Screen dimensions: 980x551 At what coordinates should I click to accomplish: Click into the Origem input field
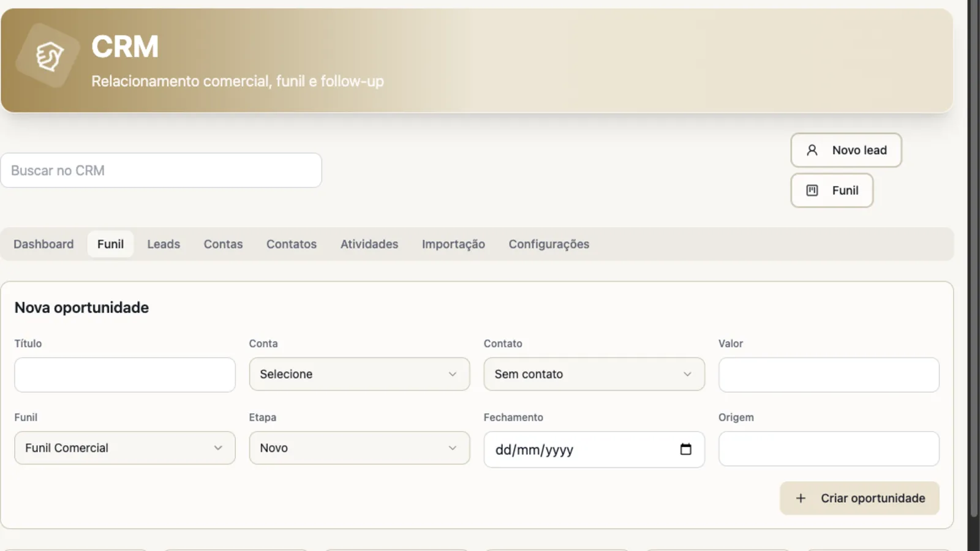coord(829,449)
